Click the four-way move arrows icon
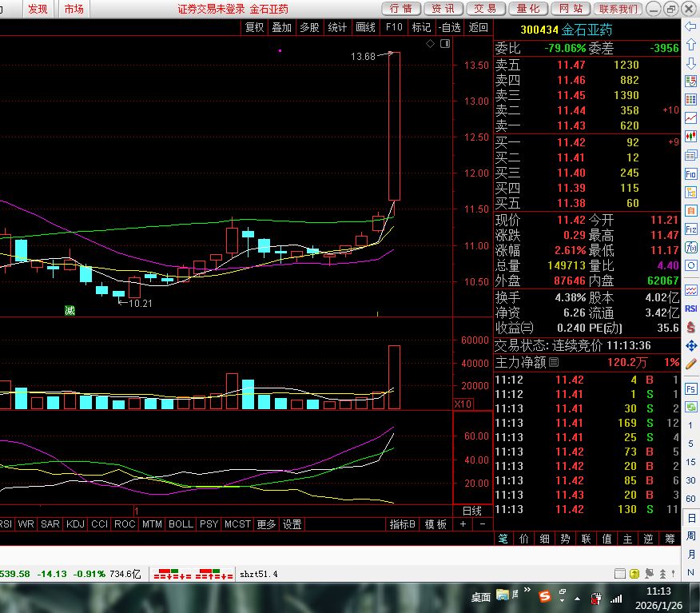The width and height of the screenshot is (700, 613). click(x=691, y=345)
